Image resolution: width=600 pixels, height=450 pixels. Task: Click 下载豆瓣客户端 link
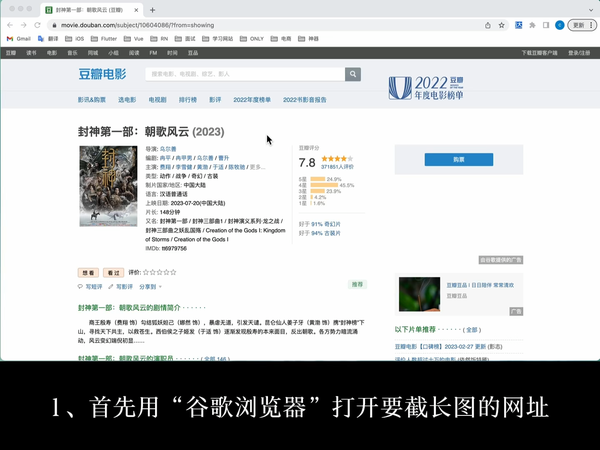539,53
